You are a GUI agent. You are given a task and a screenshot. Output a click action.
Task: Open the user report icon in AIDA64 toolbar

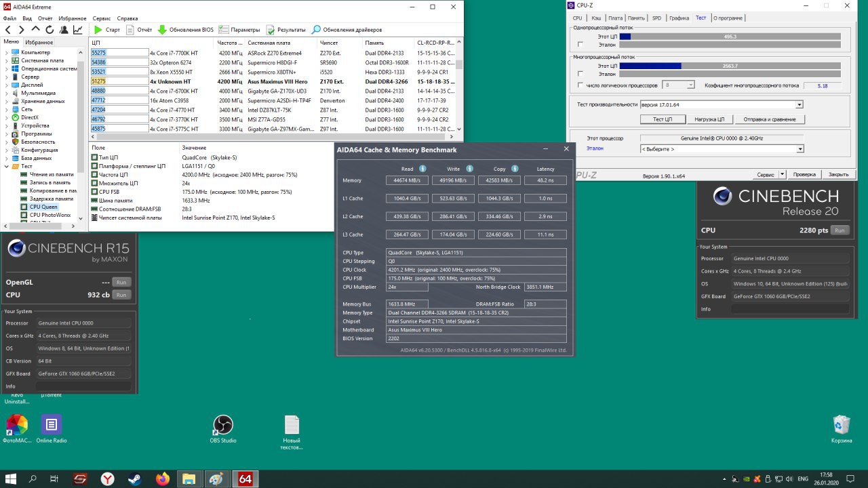(64, 30)
